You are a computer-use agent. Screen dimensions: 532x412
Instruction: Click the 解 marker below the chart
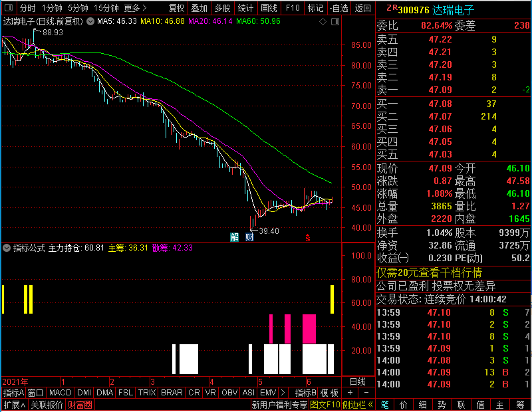[x=235, y=237]
